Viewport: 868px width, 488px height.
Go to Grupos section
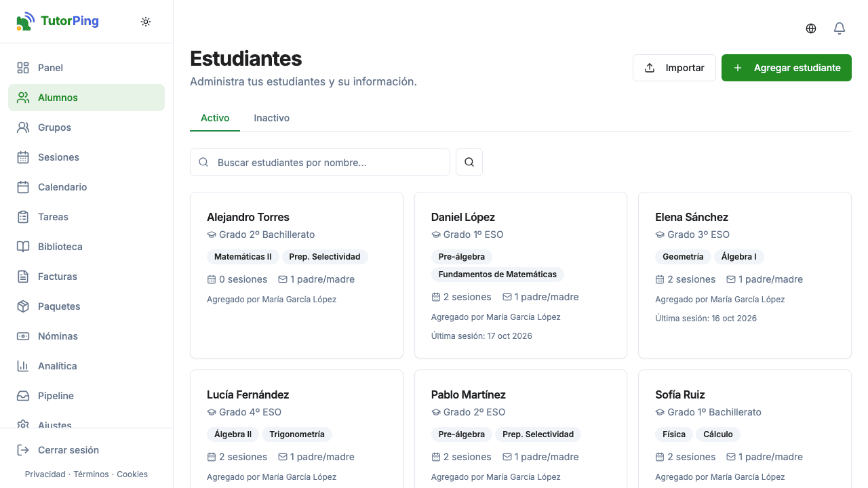(86, 127)
